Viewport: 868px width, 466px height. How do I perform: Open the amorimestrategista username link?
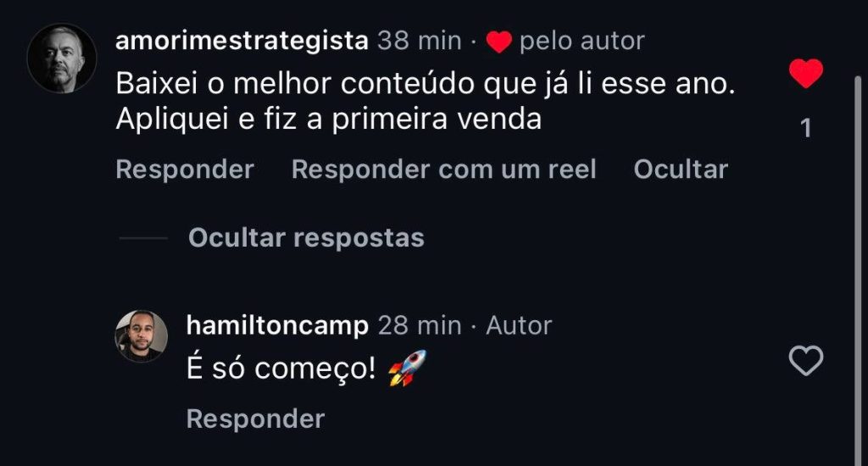coord(242,41)
